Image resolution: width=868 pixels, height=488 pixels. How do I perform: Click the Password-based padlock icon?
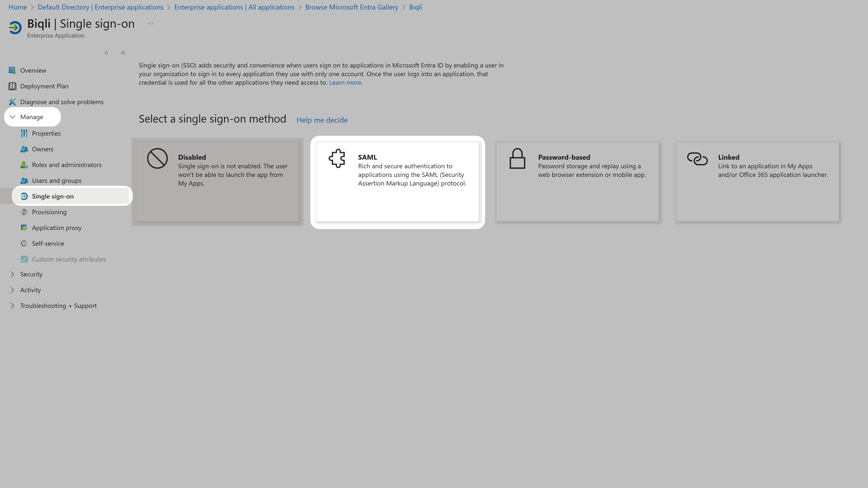point(517,158)
